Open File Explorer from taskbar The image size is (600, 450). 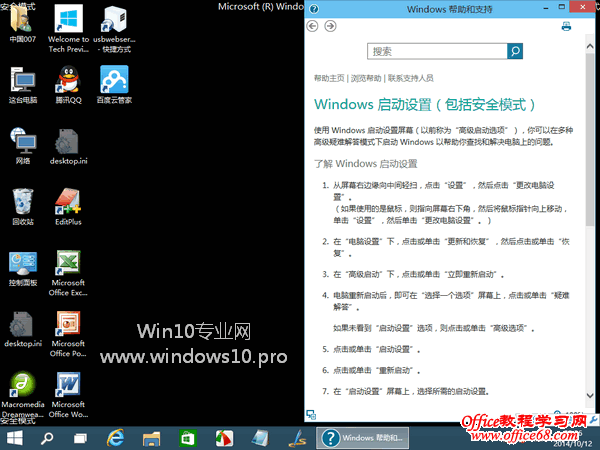click(x=152, y=439)
